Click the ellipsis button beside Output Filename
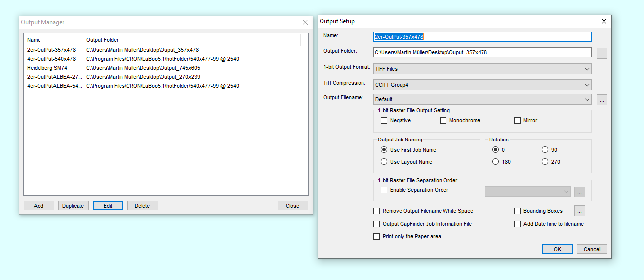This screenshot has width=644, height=280. point(602,100)
